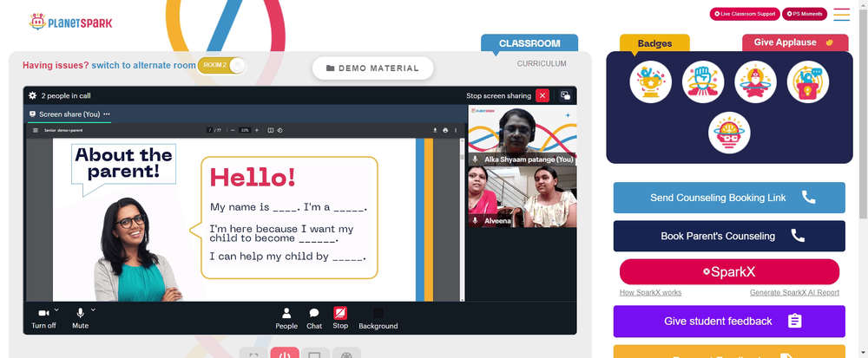Zoom in the PDF with plus icon
Image resolution: width=868 pixels, height=358 pixels.
[256, 130]
